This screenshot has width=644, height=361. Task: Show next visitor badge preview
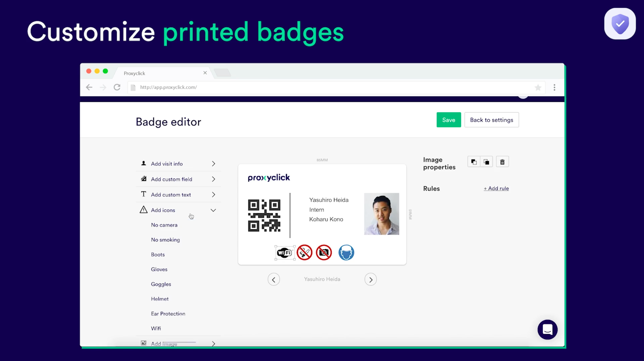370,279
